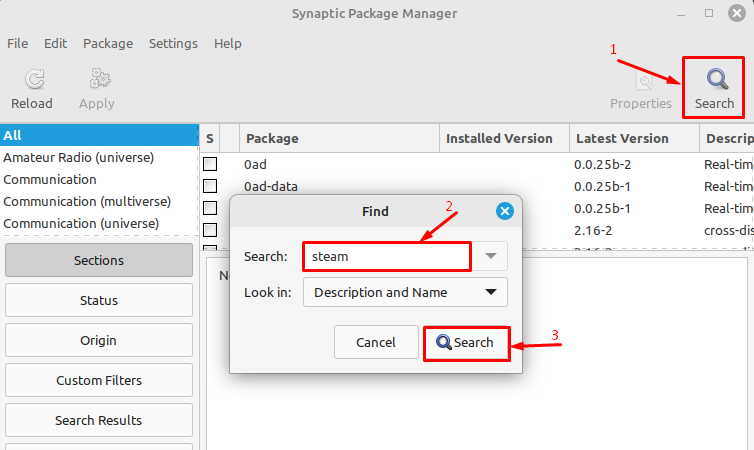Expand the Search history dropdown arrow
The height and width of the screenshot is (450, 754).
click(x=490, y=256)
